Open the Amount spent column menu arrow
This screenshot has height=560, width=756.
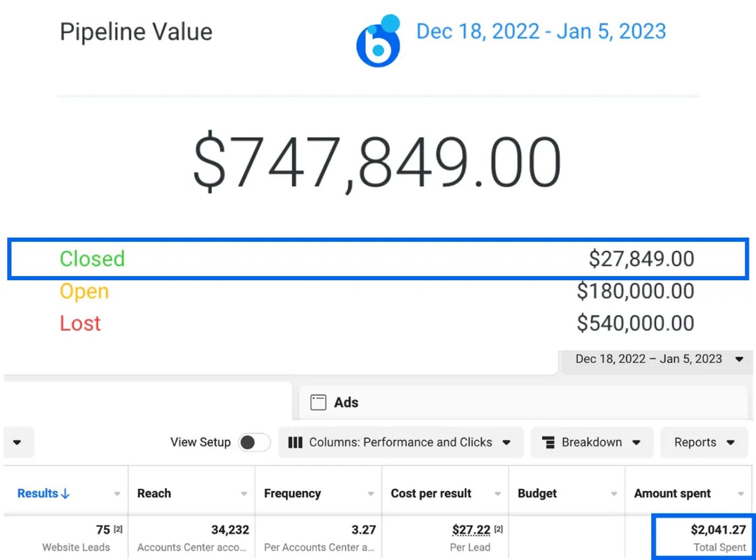pyautogui.click(x=741, y=494)
